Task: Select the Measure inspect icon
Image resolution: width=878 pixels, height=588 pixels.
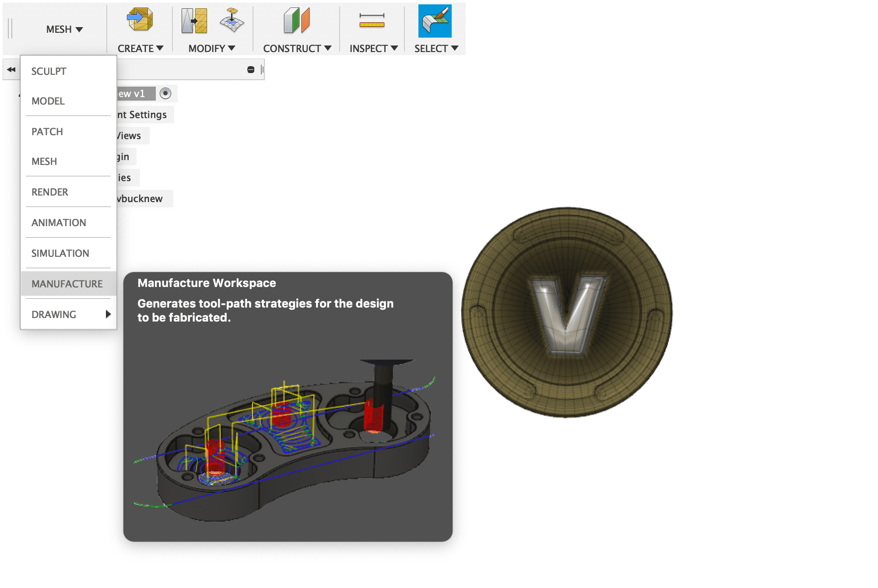Action: 372,21
